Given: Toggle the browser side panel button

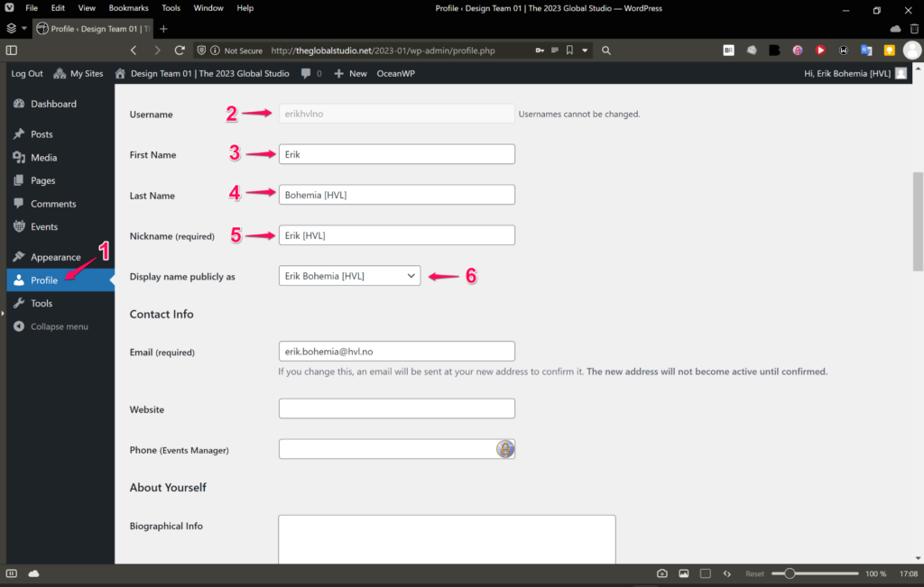Looking at the screenshot, I should 12,50.
